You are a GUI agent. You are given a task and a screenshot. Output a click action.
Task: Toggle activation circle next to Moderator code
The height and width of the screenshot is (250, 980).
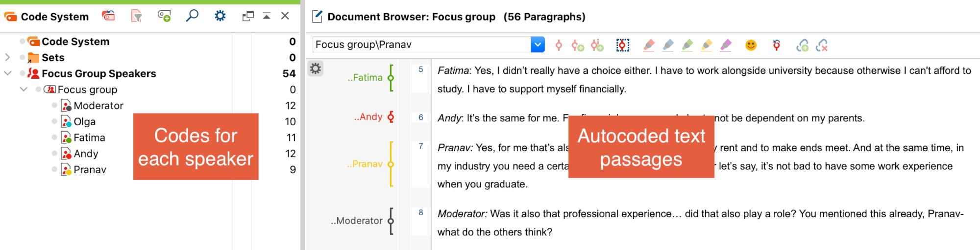coord(54,105)
